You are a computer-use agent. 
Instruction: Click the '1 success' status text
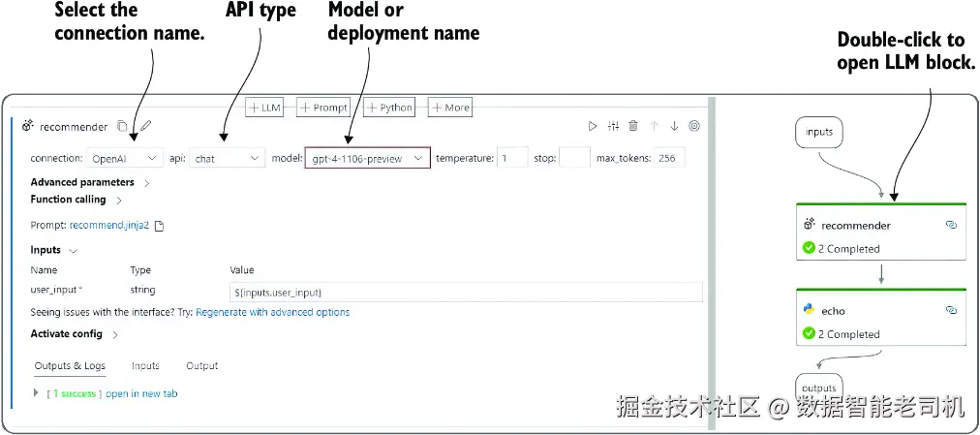(x=75, y=393)
